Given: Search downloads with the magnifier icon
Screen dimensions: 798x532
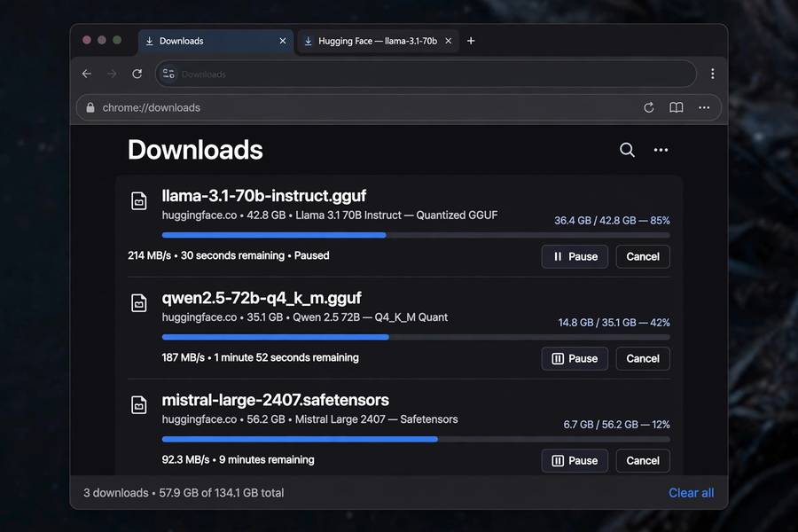Looking at the screenshot, I should click(627, 150).
